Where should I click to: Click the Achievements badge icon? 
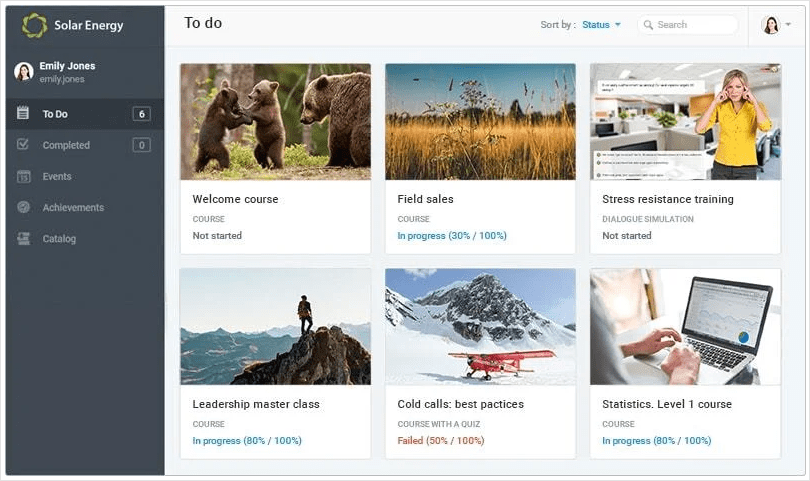23,208
